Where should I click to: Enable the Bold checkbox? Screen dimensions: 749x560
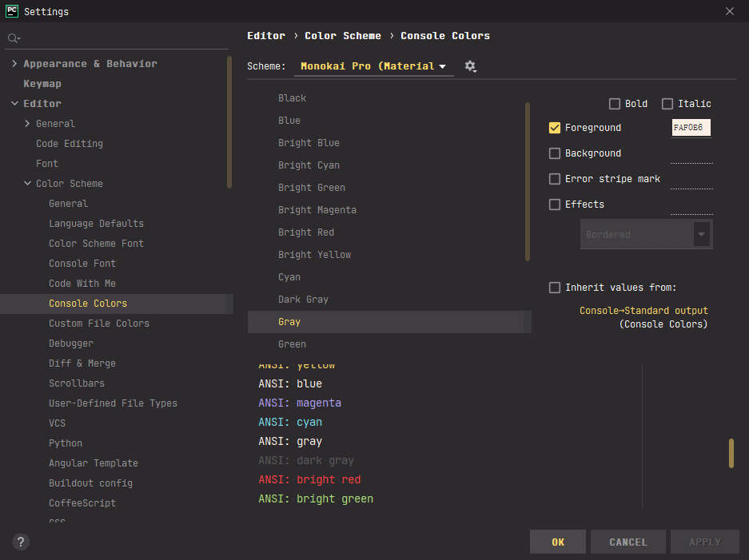[615, 104]
